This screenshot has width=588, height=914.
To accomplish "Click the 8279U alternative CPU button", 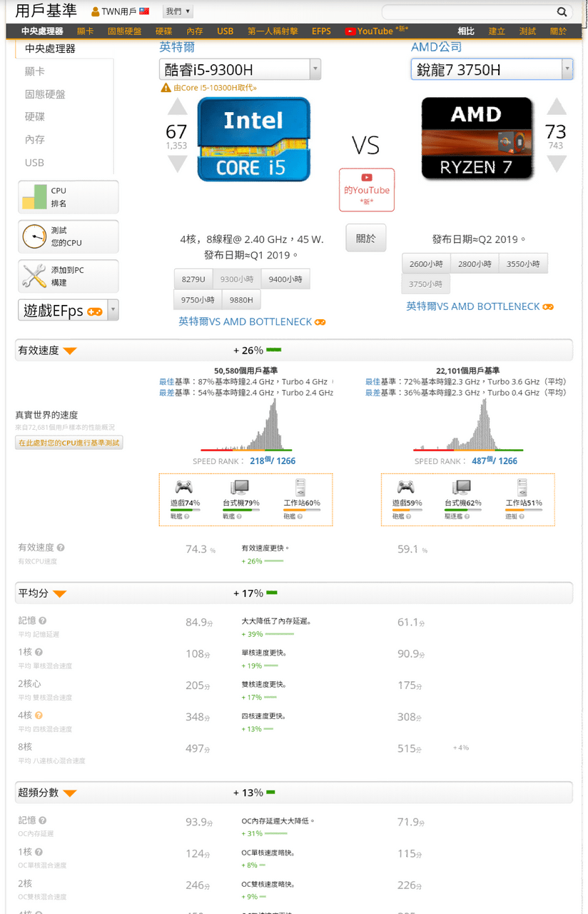I will 193,279.
